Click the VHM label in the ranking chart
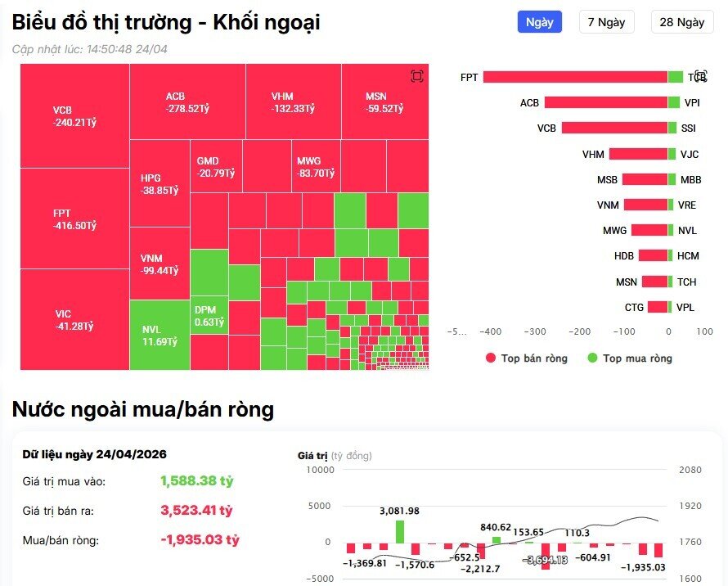The height and width of the screenshot is (586, 728). pyautogui.click(x=593, y=153)
